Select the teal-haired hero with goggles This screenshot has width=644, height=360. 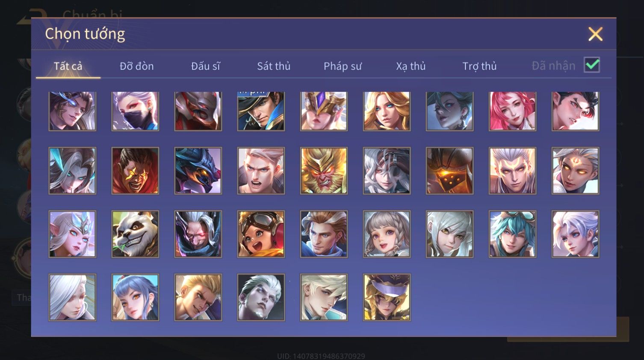pos(512,234)
